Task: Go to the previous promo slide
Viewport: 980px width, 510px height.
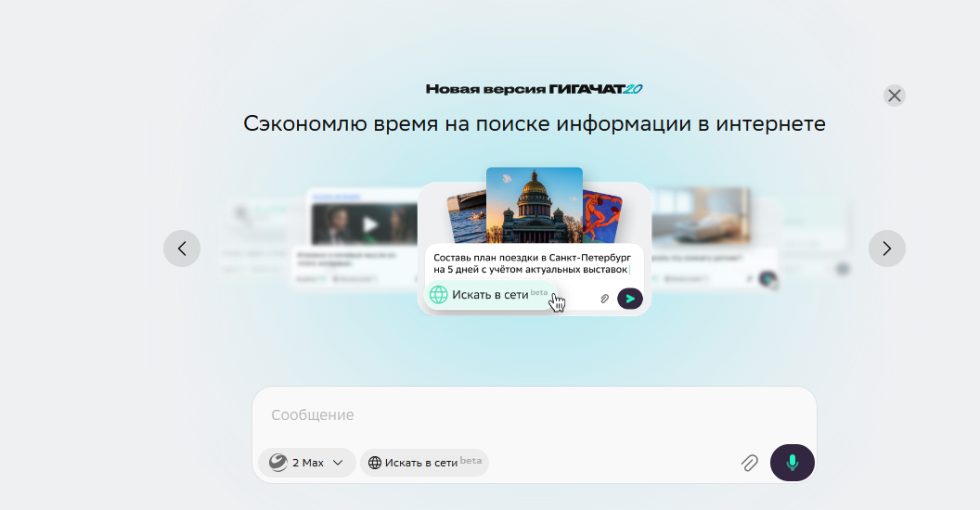Action: click(x=182, y=249)
